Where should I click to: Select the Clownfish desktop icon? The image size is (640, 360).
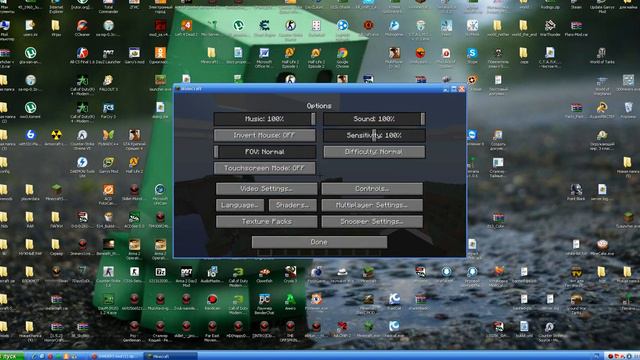(264, 274)
